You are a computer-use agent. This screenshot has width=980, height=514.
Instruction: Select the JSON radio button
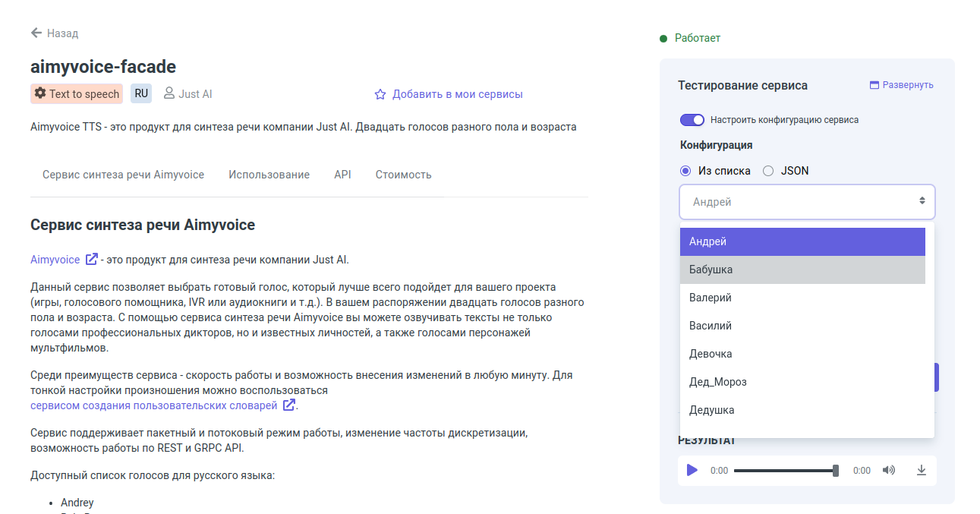coord(768,171)
